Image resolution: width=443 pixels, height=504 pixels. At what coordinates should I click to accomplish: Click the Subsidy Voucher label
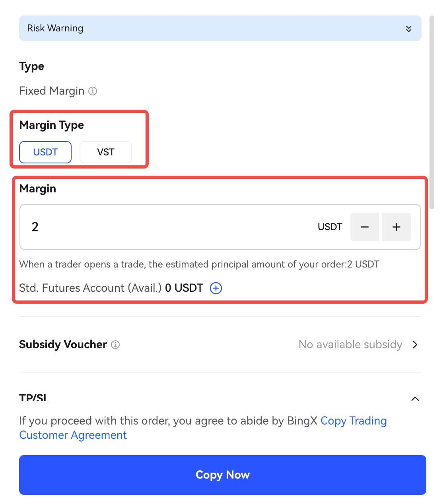(x=63, y=345)
